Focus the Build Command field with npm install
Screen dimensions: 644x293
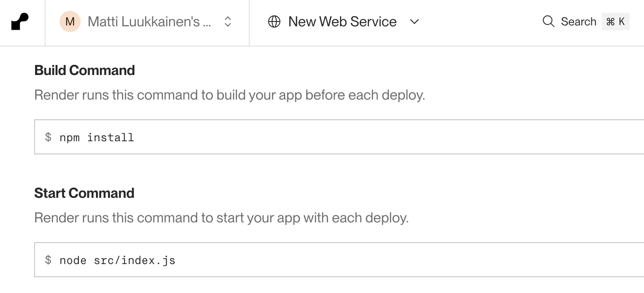click(x=339, y=137)
